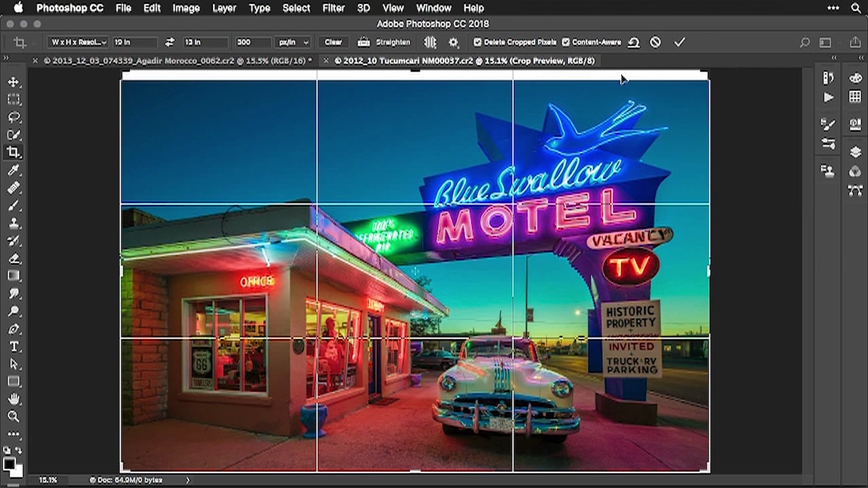Viewport: 868px width, 488px height.
Task: Open the File menu
Action: (123, 8)
